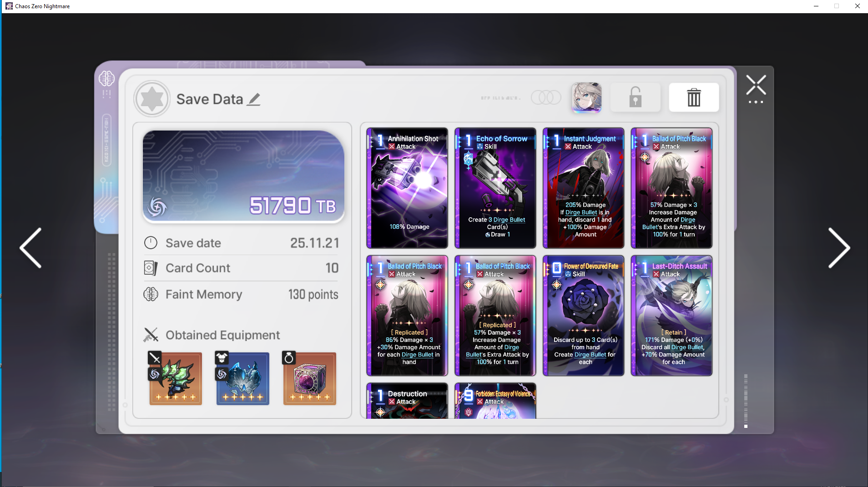Click the Dirge Bullet link on Instant Judgment
Viewport: 868px width, 487px height.
tap(581, 212)
